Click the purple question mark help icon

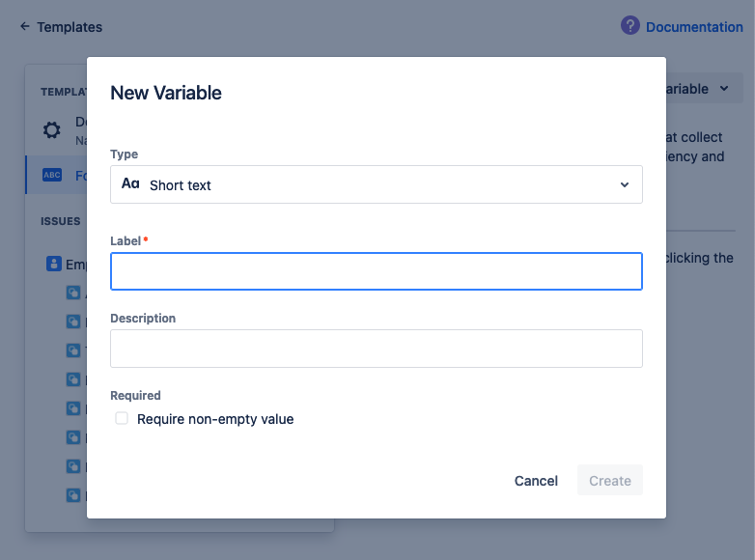click(x=630, y=26)
